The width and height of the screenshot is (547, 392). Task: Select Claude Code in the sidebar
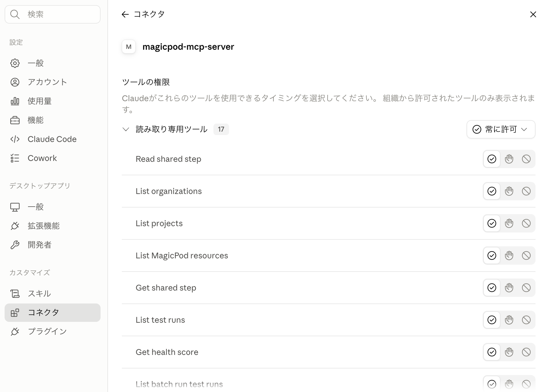coord(53,139)
